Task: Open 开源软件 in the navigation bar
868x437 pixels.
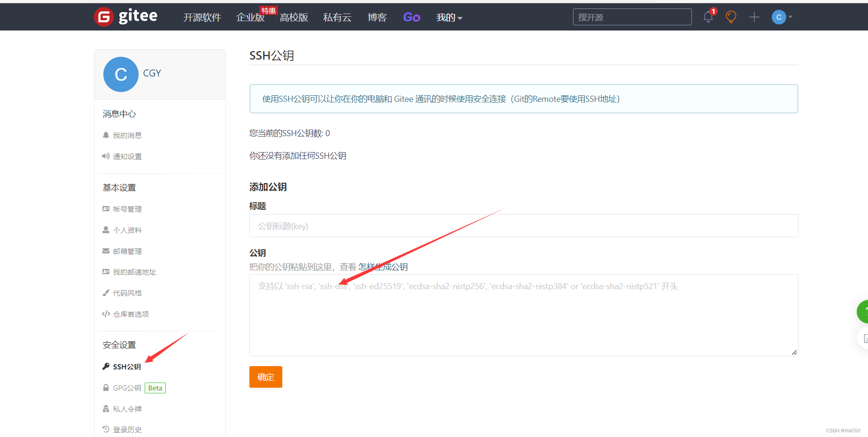Action: point(202,17)
